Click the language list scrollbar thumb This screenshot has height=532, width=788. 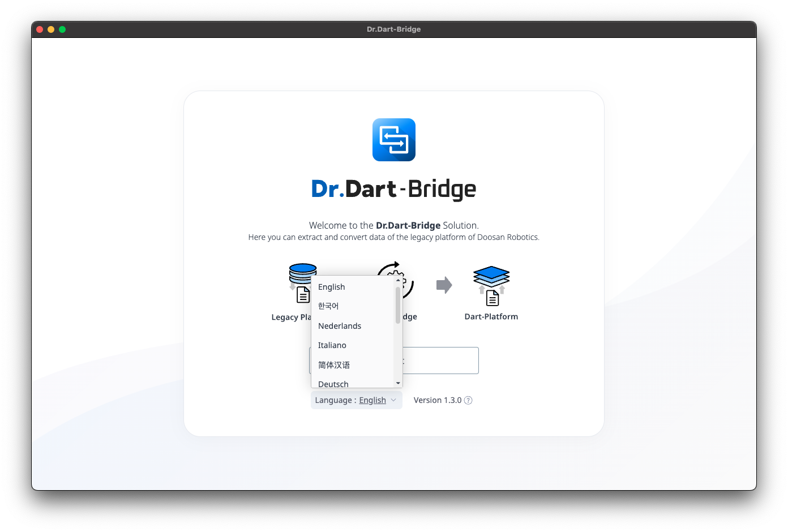398,304
